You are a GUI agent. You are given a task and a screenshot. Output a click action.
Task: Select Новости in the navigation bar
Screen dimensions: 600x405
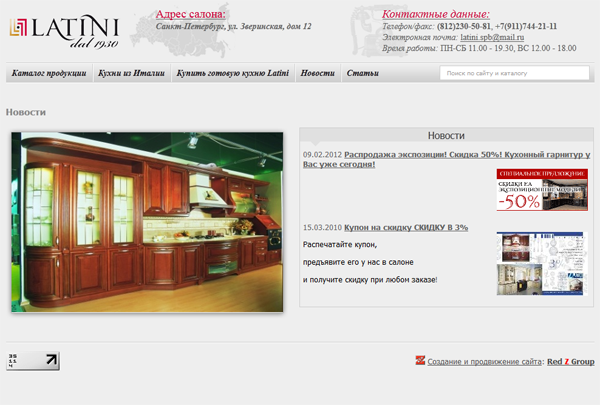click(x=318, y=73)
